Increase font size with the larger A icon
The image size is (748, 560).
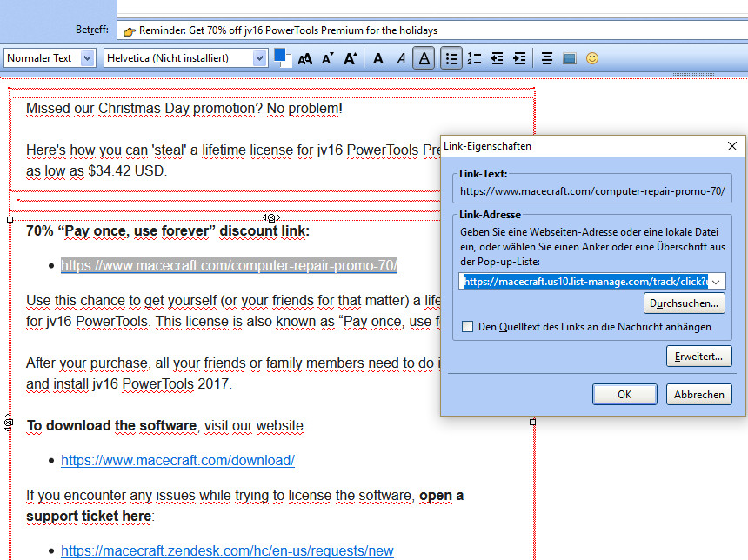351,58
